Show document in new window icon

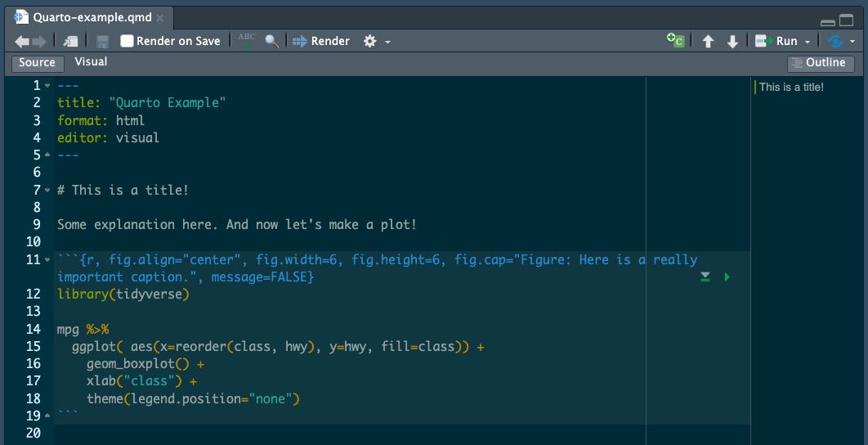tap(70, 41)
